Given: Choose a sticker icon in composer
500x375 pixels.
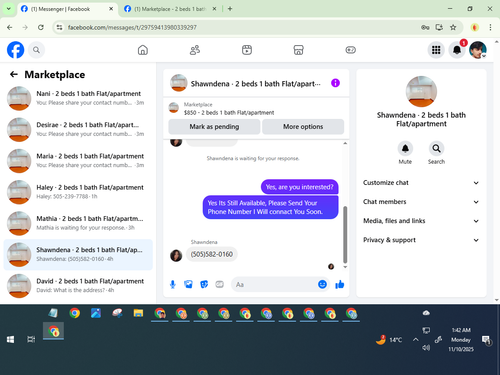Looking at the screenshot, I should [x=204, y=284].
